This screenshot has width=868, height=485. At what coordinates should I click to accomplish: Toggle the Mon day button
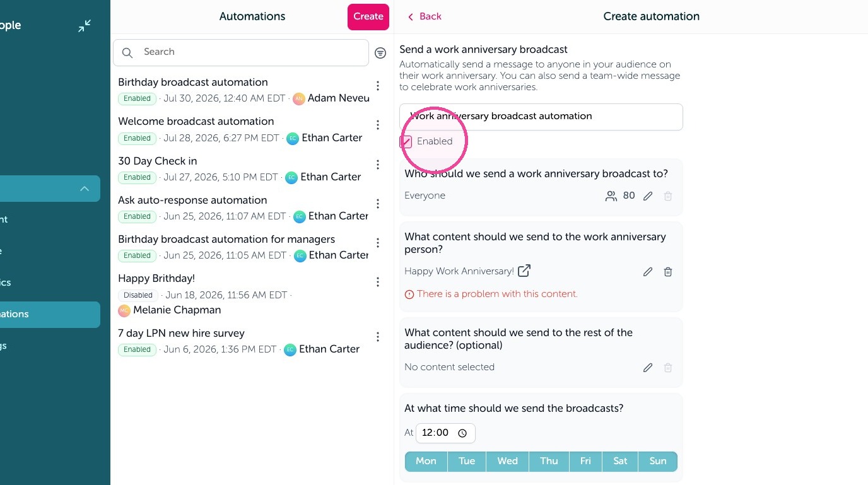[426, 461]
